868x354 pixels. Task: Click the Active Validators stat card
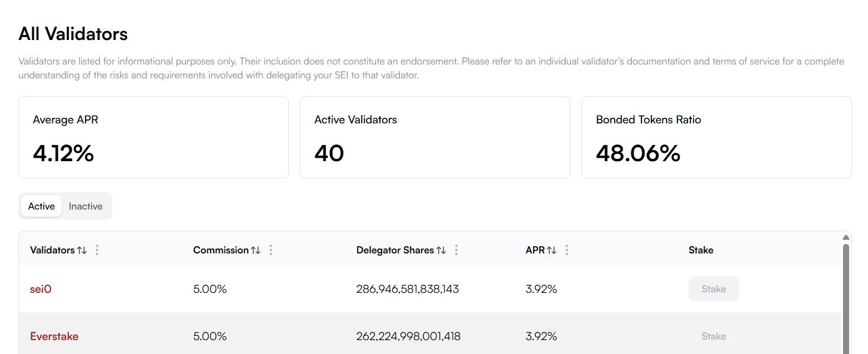pyautogui.click(x=435, y=137)
